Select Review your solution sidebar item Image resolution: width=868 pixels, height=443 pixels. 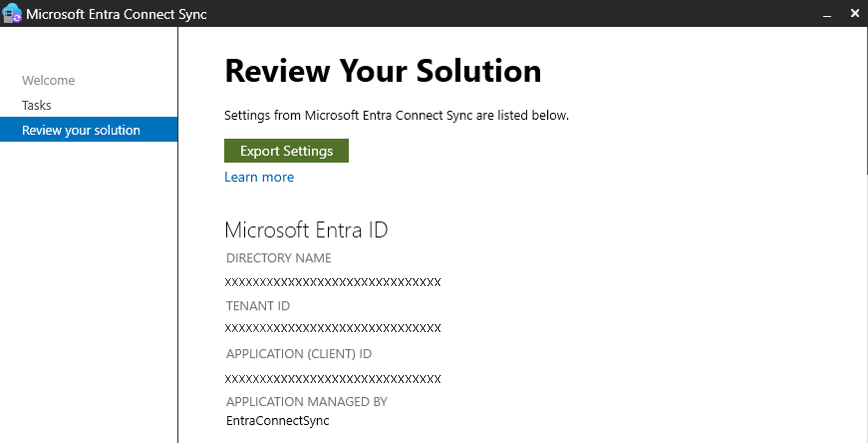[x=81, y=130]
